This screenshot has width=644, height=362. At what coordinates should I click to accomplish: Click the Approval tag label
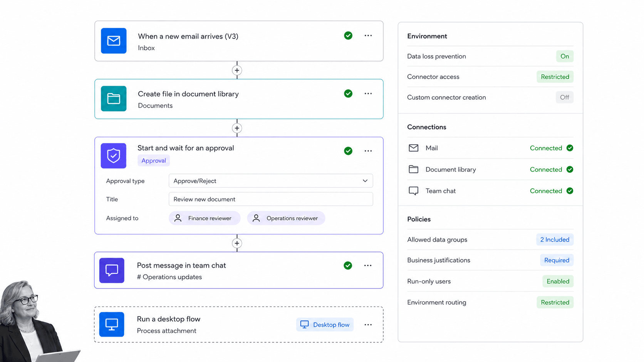coord(154,160)
